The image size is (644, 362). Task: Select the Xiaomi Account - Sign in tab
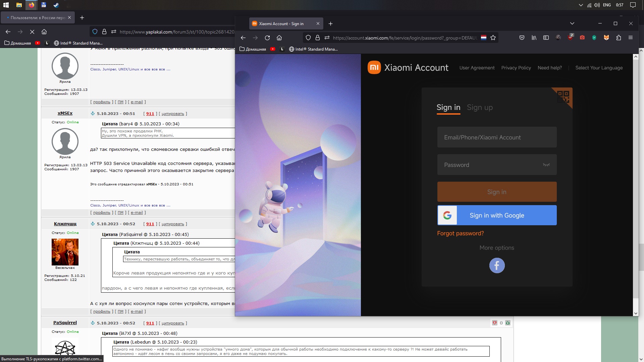tap(286, 23)
